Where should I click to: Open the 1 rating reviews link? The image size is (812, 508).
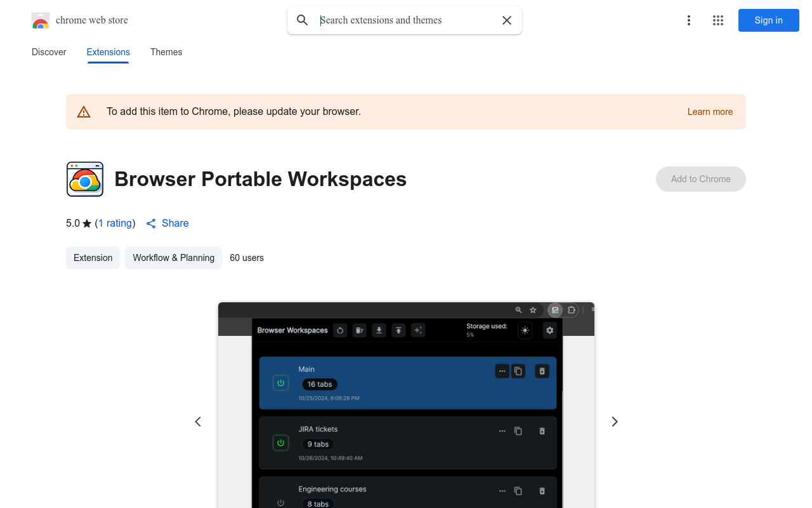click(115, 223)
